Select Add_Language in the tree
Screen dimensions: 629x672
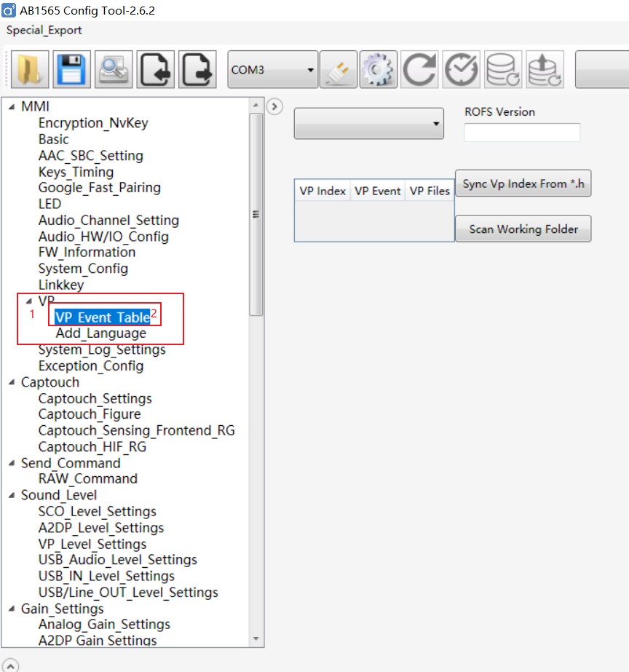click(100, 333)
